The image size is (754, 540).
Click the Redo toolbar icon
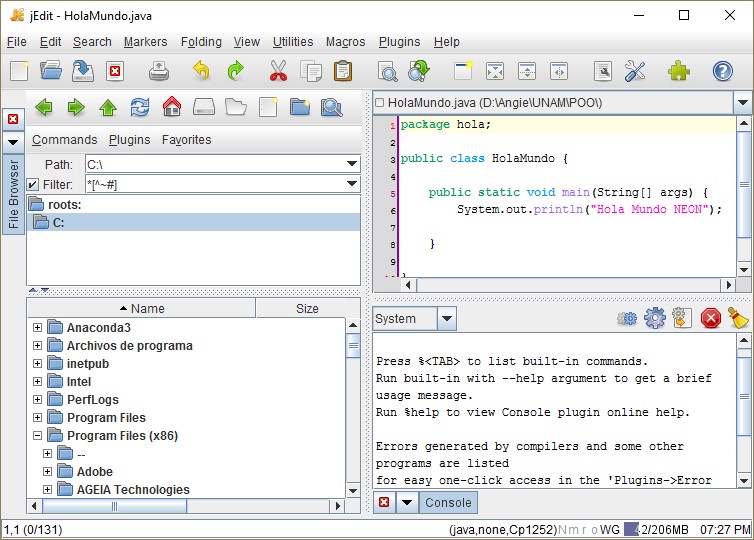236,70
